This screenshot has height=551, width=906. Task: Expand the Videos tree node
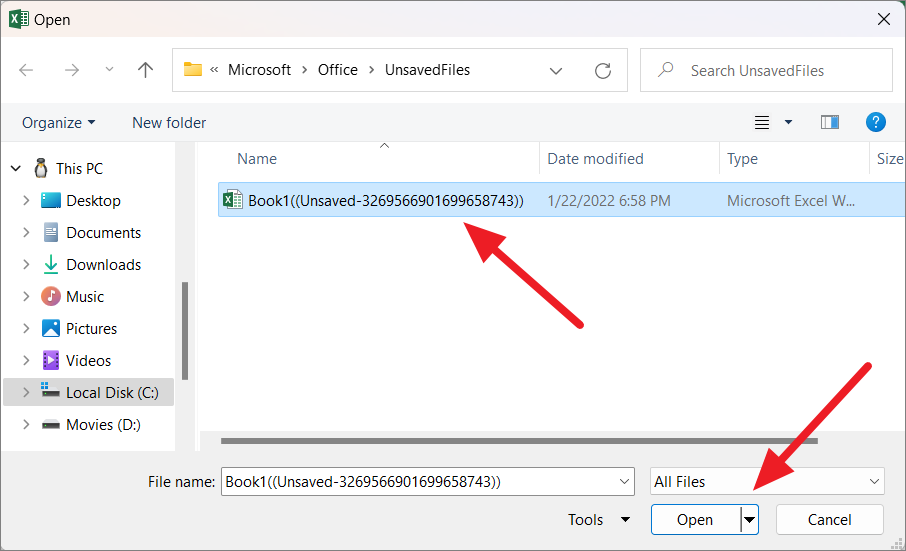coord(26,360)
